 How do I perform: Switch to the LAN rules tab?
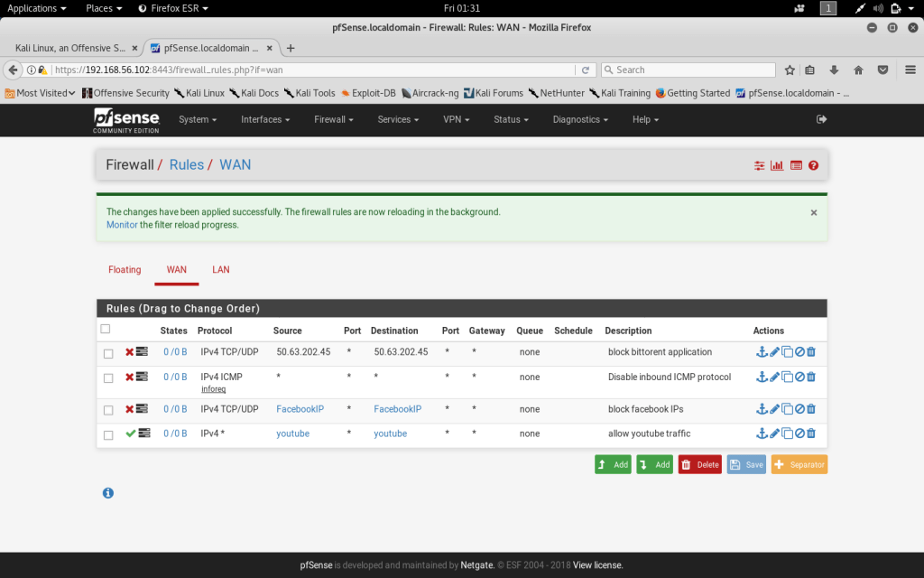pos(221,269)
